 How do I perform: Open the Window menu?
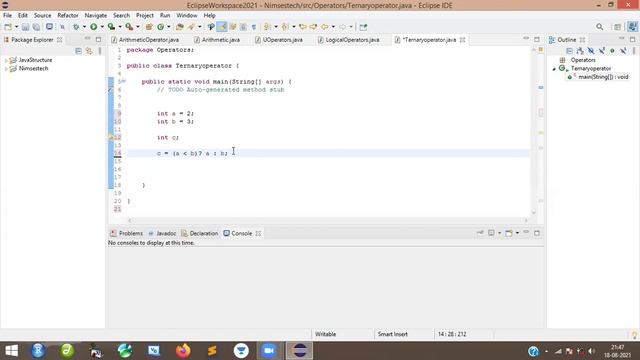187,16
